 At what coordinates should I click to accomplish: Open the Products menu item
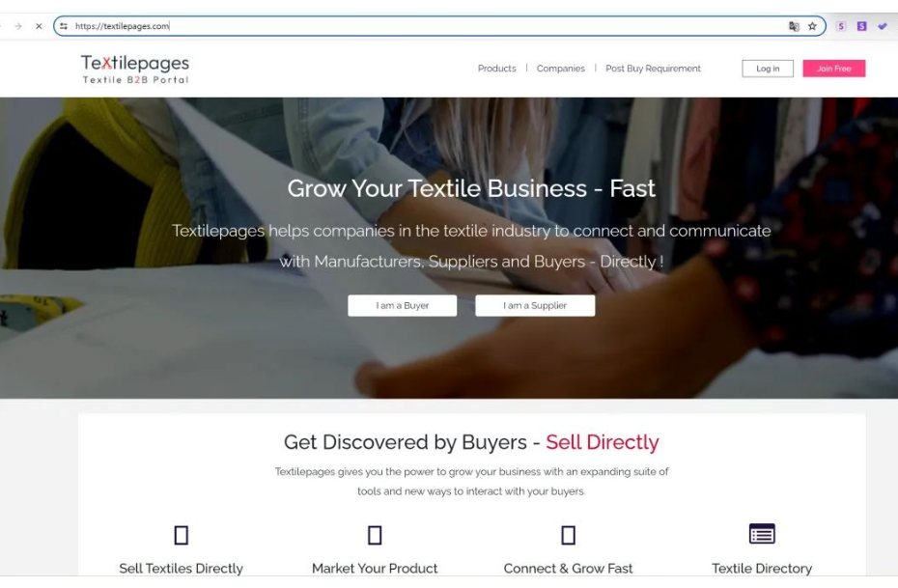click(x=496, y=69)
